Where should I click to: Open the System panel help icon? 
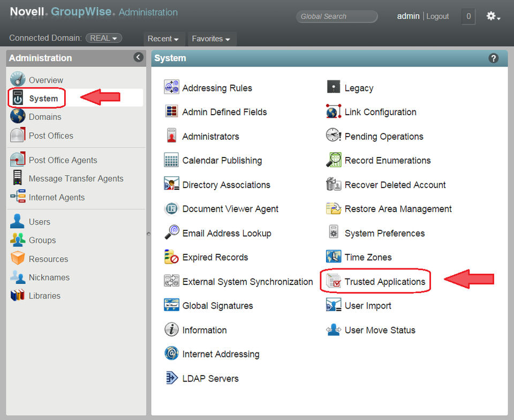click(x=493, y=58)
